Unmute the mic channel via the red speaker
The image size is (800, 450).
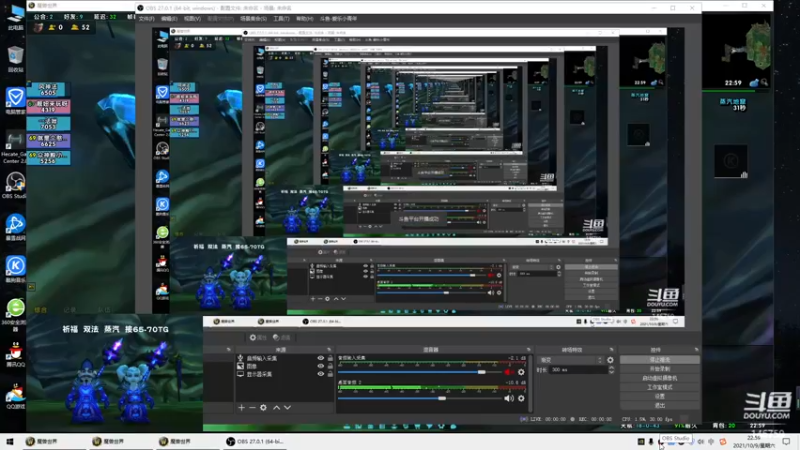coord(508,372)
